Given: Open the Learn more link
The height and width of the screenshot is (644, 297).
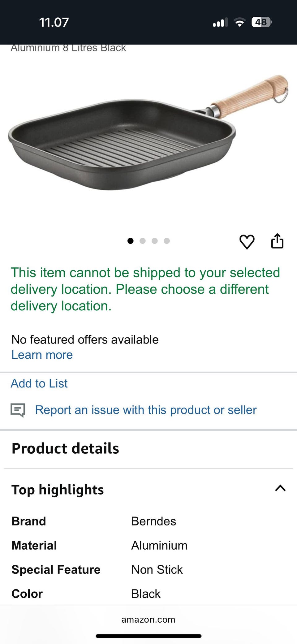Looking at the screenshot, I should pos(42,355).
